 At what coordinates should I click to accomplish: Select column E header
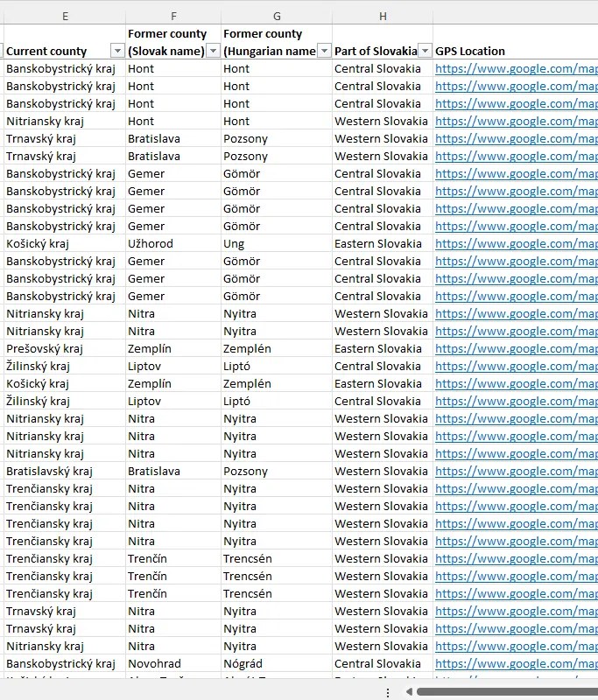click(66, 16)
